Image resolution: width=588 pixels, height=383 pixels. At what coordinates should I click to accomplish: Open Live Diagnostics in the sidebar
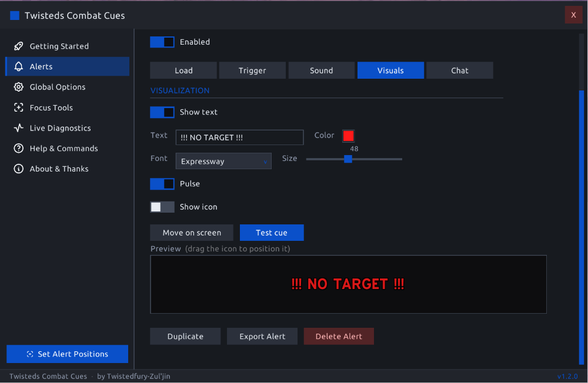68,128
